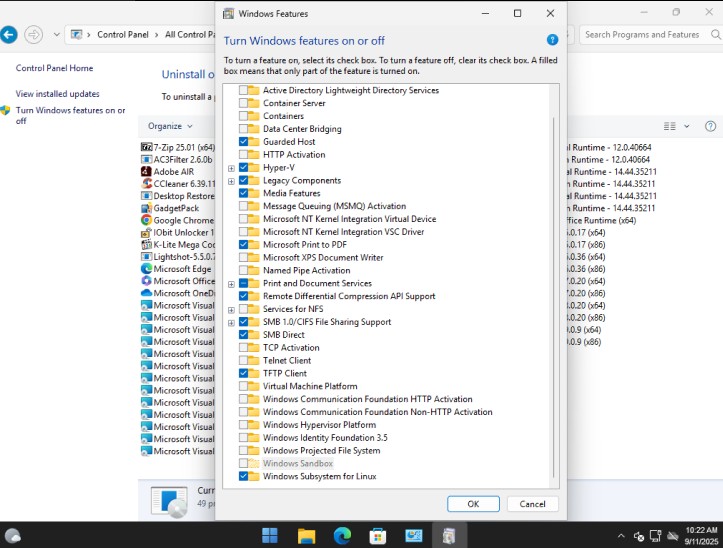The height and width of the screenshot is (548, 723).
Task: Open the view options dropdown arrow
Action: (x=687, y=126)
